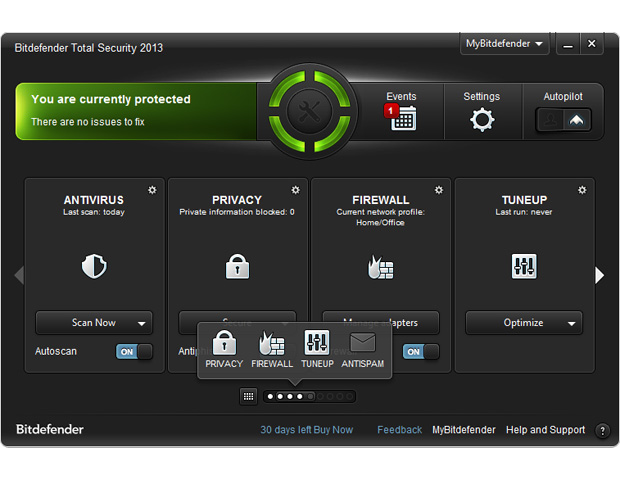Screen dimensions: 620x480
Task: Open Help and Support in footer
Action: 545,430
